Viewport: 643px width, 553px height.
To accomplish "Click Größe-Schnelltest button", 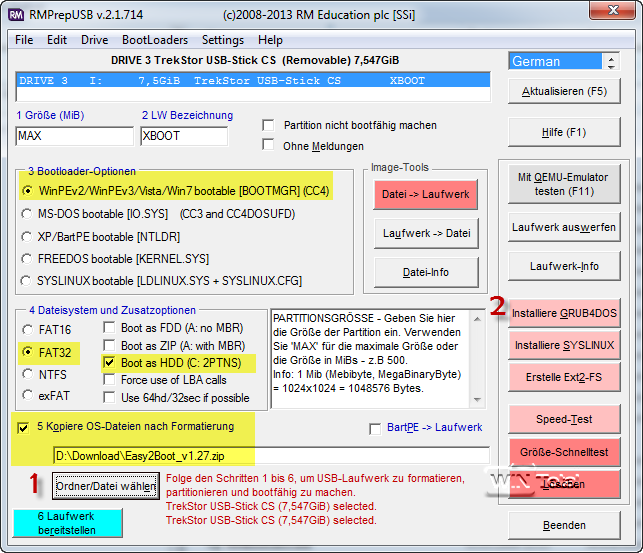I will tap(564, 452).
